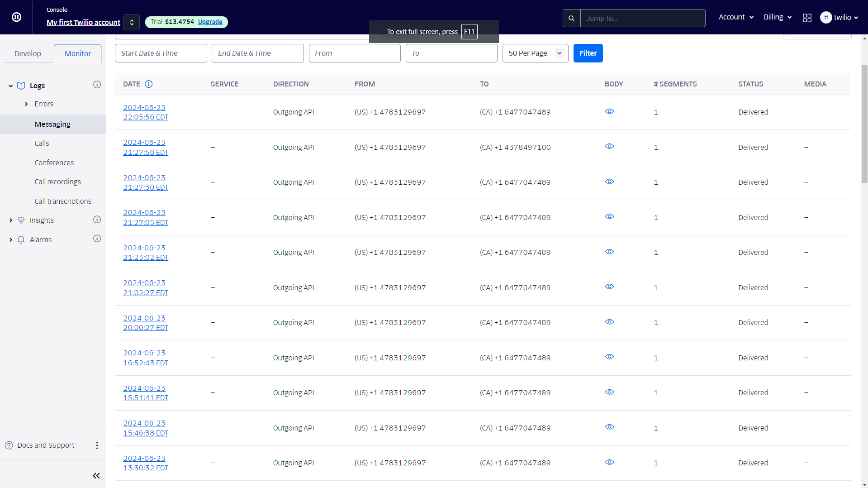Click the info icon beside the Date column
The height and width of the screenshot is (488, 868).
(148, 84)
